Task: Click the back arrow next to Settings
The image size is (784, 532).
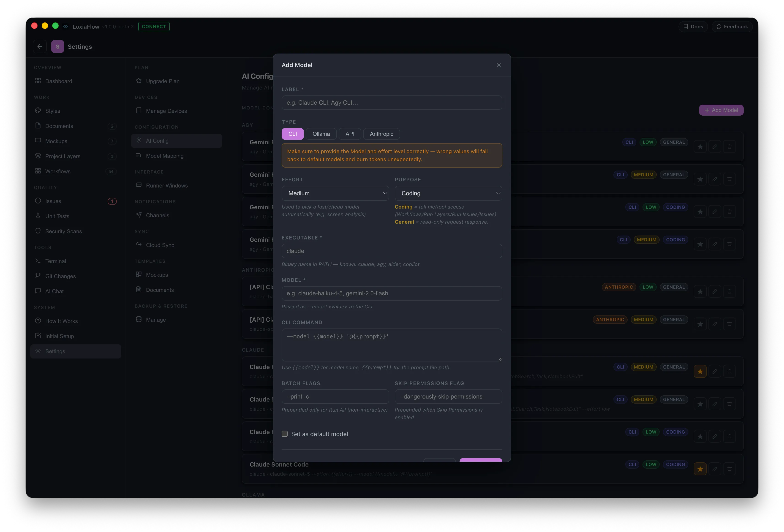Action: pyautogui.click(x=40, y=46)
